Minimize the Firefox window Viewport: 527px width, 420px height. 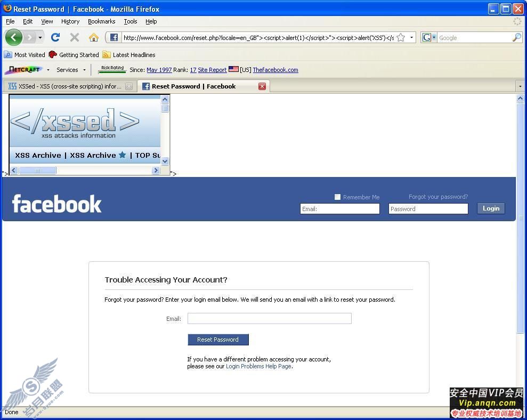[493, 9]
